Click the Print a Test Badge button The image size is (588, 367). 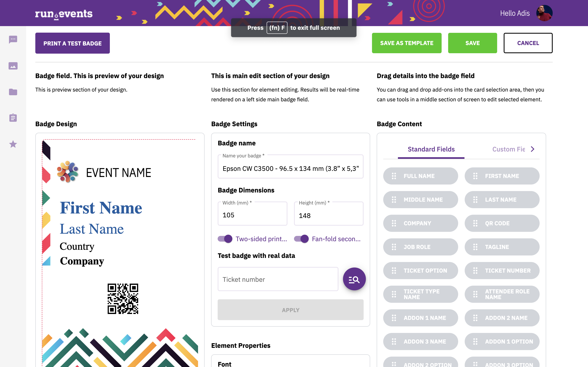[x=72, y=43]
